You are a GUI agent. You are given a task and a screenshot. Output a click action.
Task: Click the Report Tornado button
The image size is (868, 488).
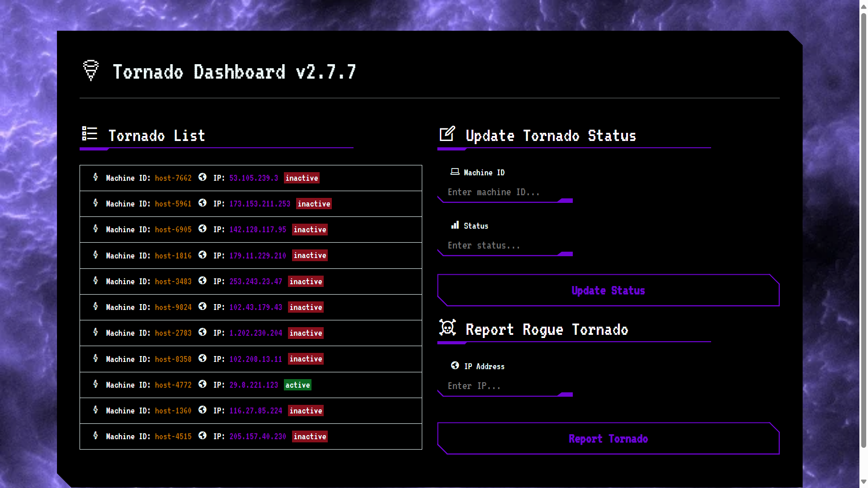pyautogui.click(x=609, y=438)
